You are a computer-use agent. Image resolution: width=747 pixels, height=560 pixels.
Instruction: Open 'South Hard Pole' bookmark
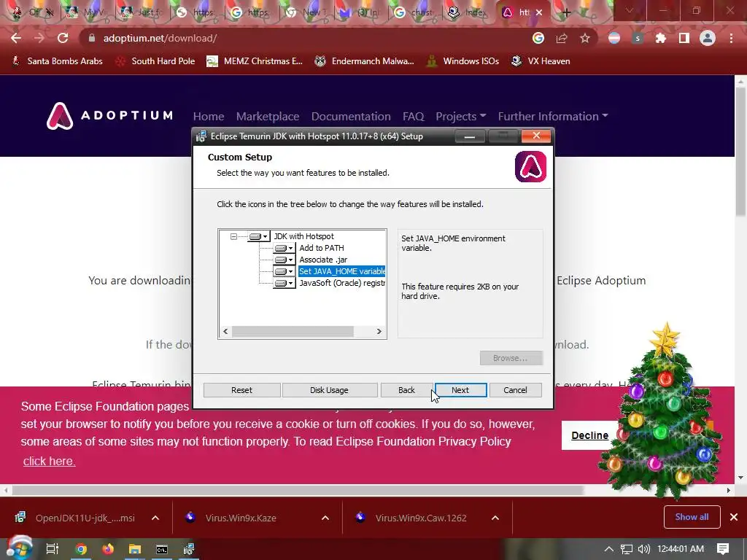click(x=156, y=61)
